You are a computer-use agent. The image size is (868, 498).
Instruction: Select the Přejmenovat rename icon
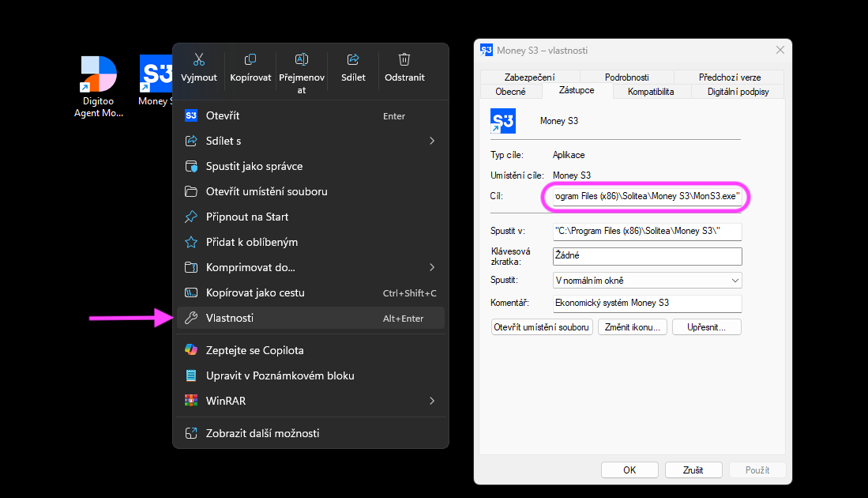coord(302,59)
